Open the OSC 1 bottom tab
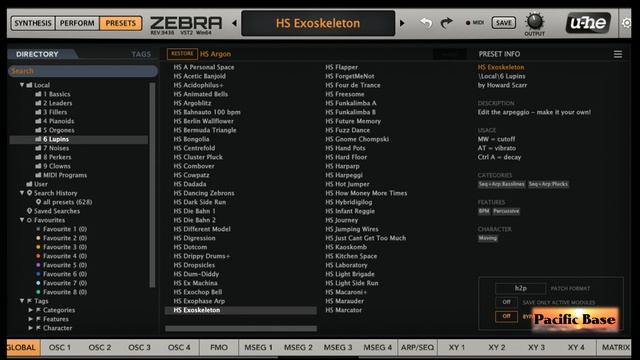Image resolution: width=640 pixels, height=360 pixels. pyautogui.click(x=60, y=347)
